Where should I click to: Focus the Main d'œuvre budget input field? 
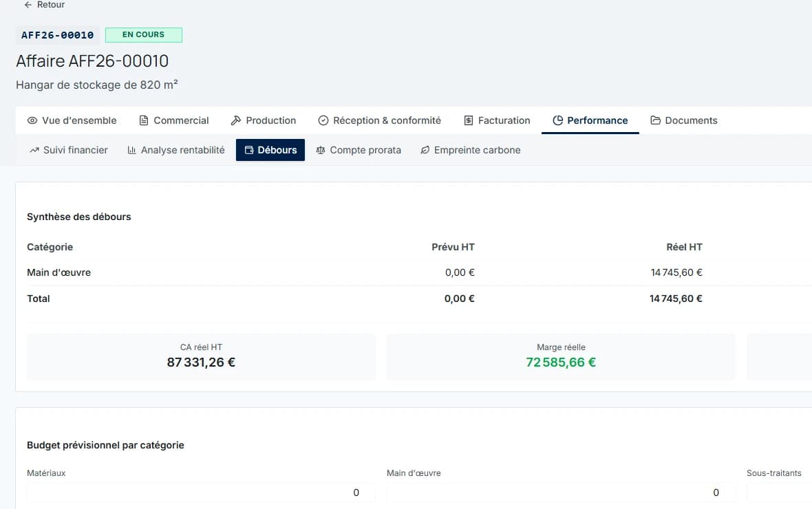pos(561,492)
